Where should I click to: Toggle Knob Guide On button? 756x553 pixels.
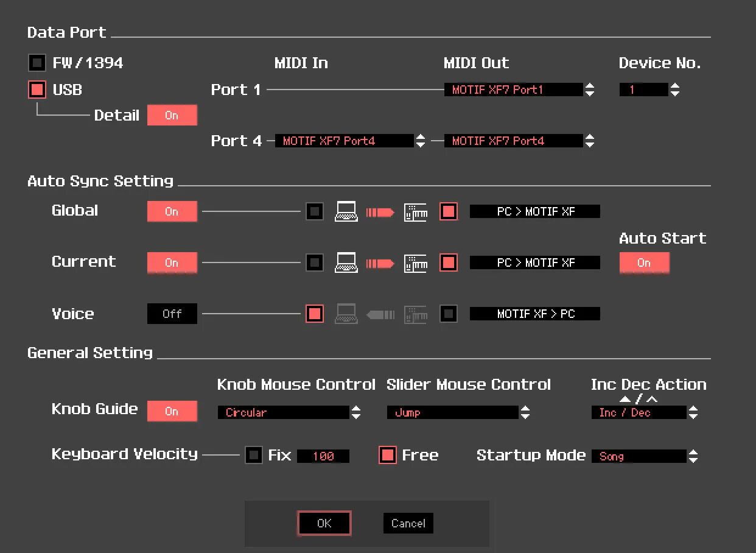pos(172,411)
